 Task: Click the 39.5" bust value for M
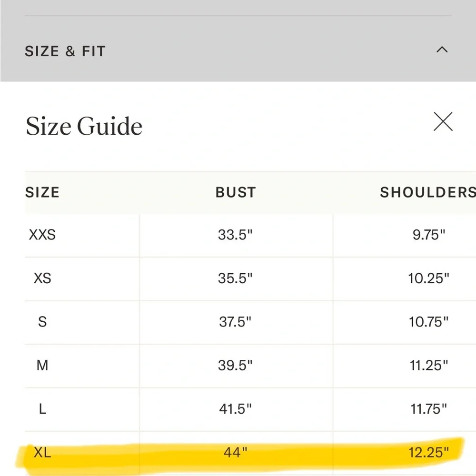click(235, 365)
